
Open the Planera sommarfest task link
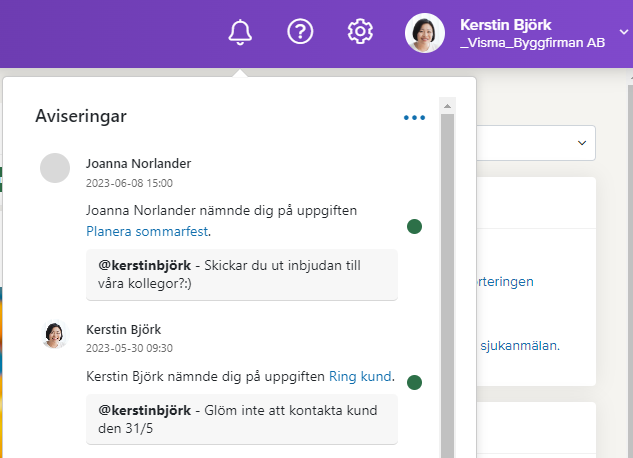click(x=147, y=231)
